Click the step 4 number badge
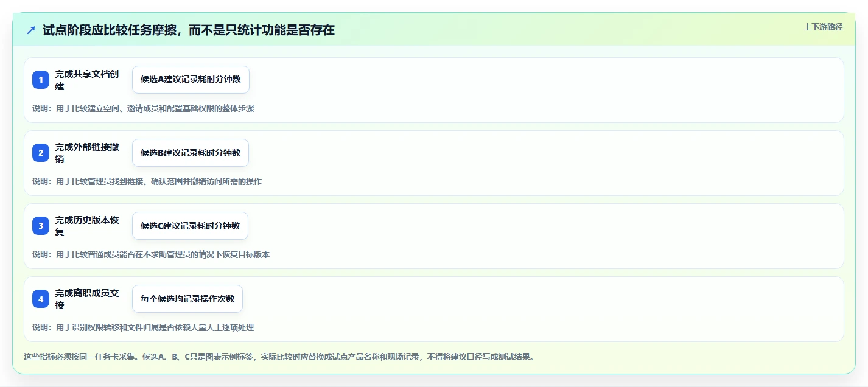This screenshot has height=387, width=868. coord(41,299)
